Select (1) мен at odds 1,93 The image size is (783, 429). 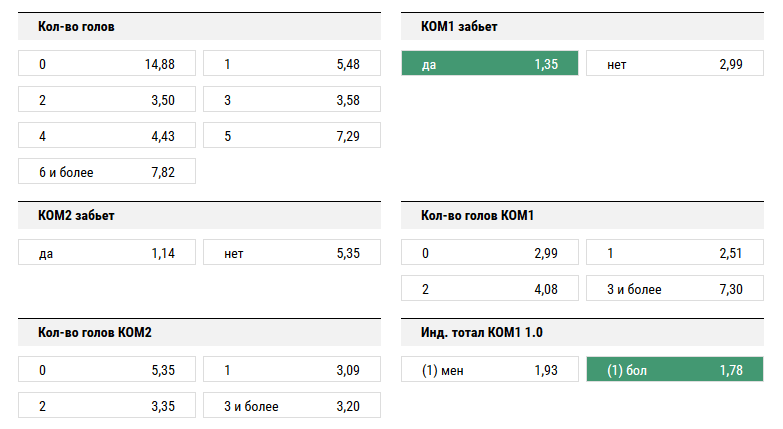490,370
